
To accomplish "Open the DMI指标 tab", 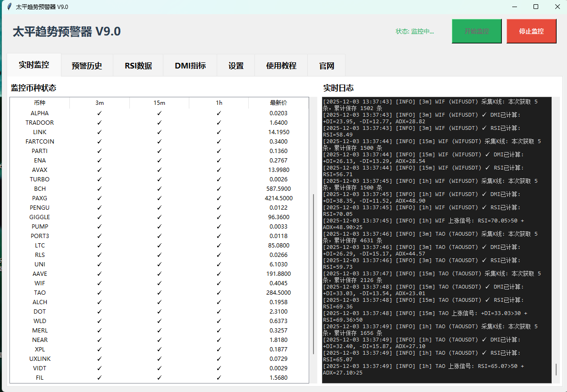I will coord(190,66).
